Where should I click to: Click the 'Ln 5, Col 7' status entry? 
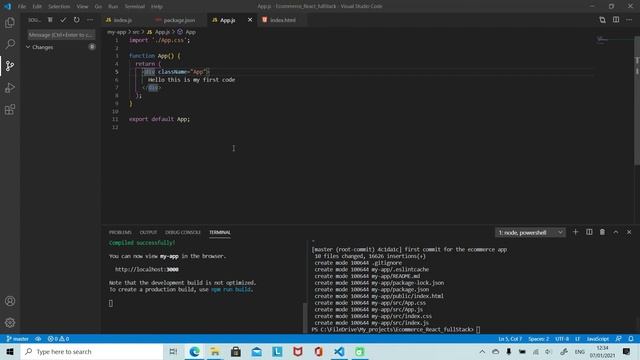point(509,339)
